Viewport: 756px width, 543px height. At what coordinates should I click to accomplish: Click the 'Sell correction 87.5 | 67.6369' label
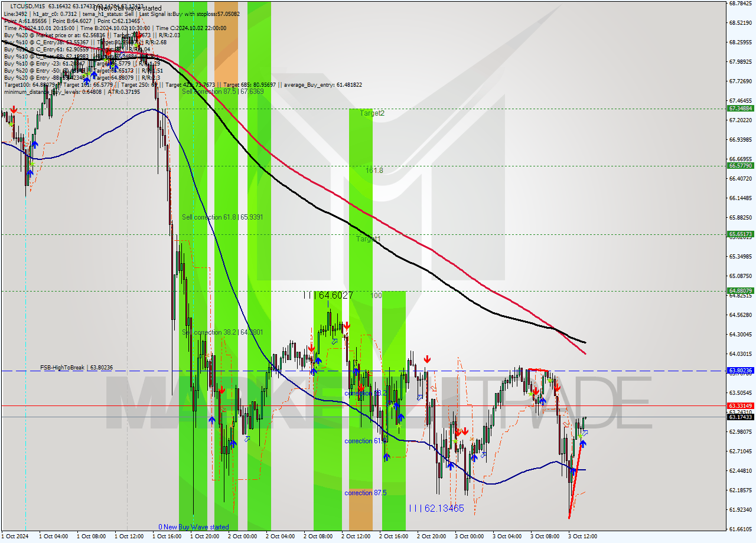222,91
